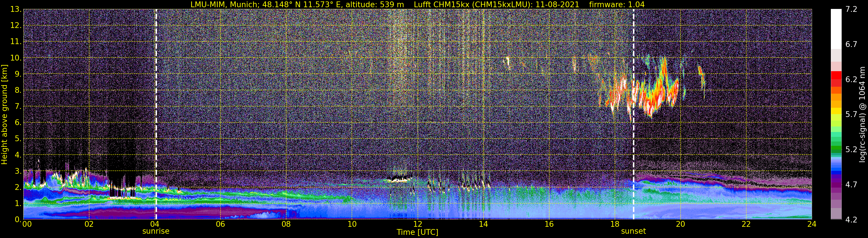Click the time tick label "00"
The width and height of the screenshot is (868, 238).
coord(27,224)
